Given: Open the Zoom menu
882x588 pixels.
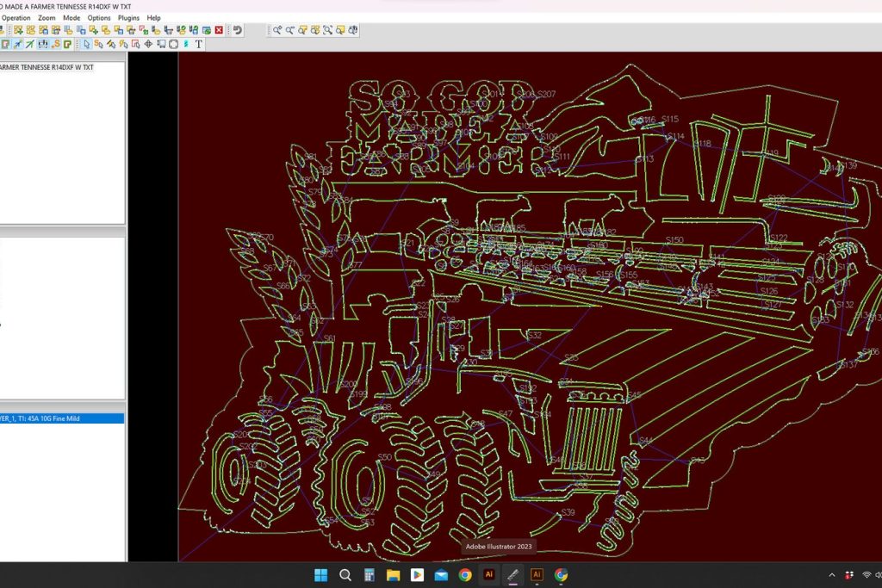Looking at the screenshot, I should coord(47,17).
